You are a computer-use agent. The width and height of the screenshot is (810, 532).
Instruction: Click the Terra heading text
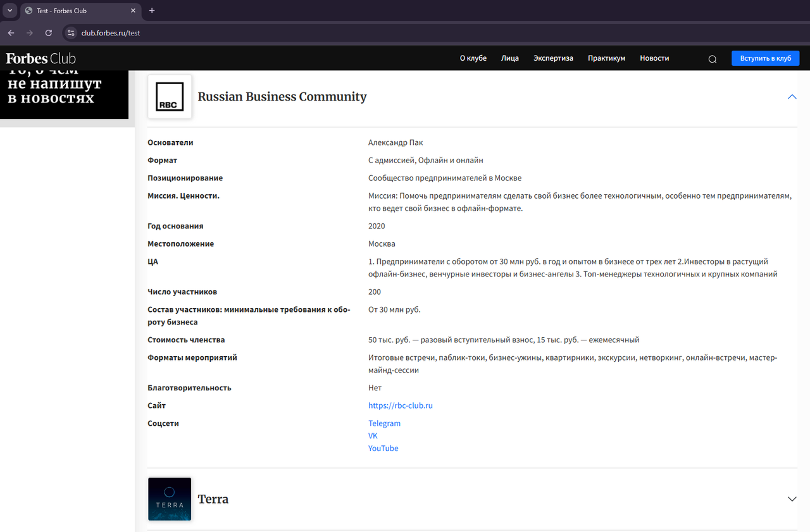click(213, 499)
